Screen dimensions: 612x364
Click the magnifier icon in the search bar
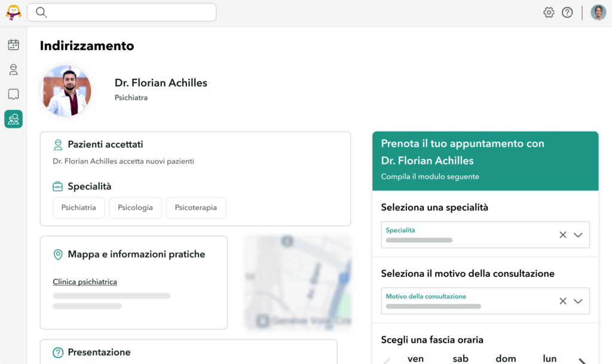pyautogui.click(x=41, y=12)
